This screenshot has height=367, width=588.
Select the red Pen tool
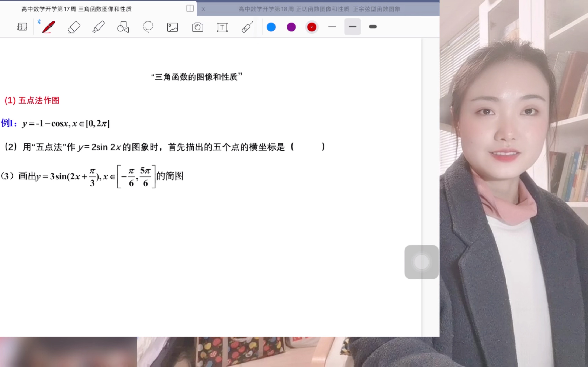click(49, 27)
